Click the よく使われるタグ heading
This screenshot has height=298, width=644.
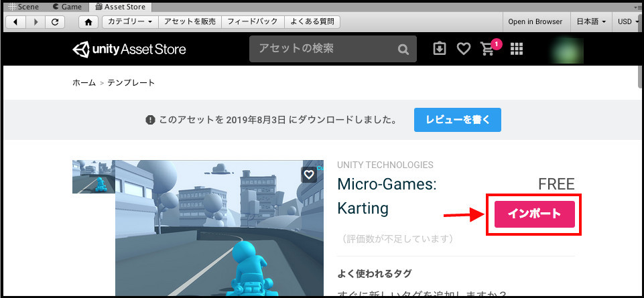tap(374, 273)
